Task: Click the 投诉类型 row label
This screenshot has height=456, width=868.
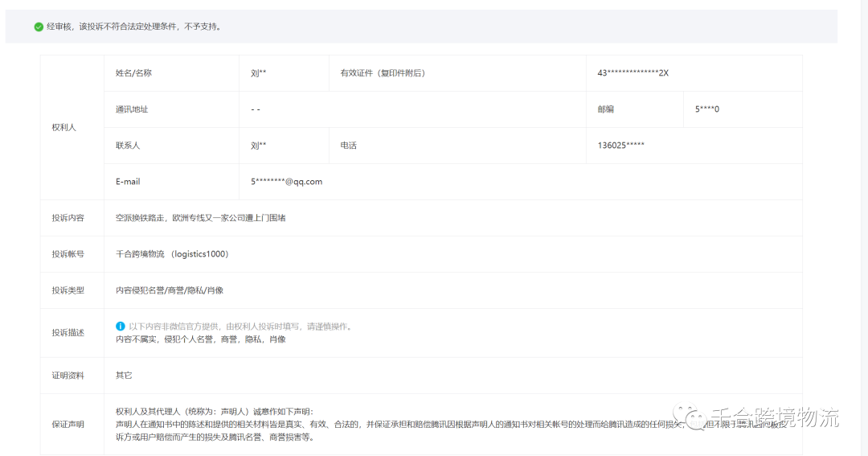Action: 68,290
